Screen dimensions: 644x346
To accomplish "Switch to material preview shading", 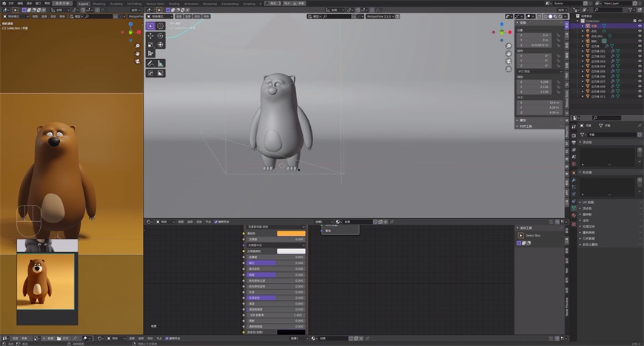I will coord(555,16).
